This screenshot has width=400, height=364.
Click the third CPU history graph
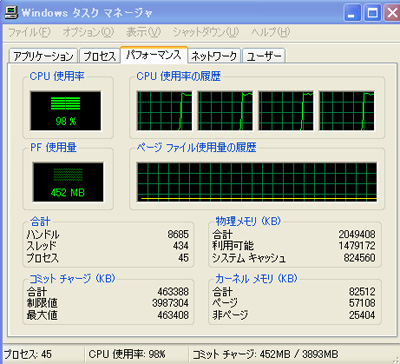286,111
